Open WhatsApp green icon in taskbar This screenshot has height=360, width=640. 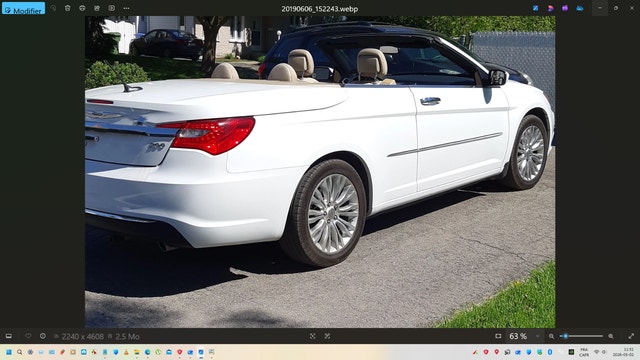click(158, 352)
